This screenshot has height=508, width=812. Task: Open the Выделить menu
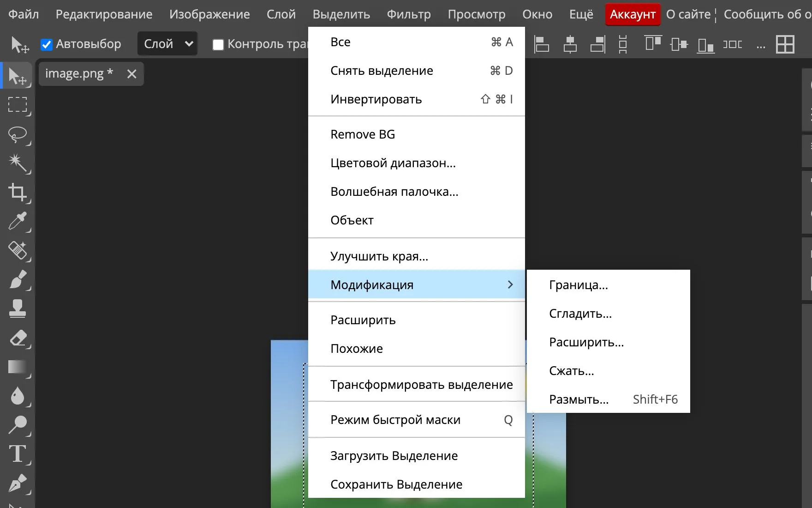tap(341, 14)
